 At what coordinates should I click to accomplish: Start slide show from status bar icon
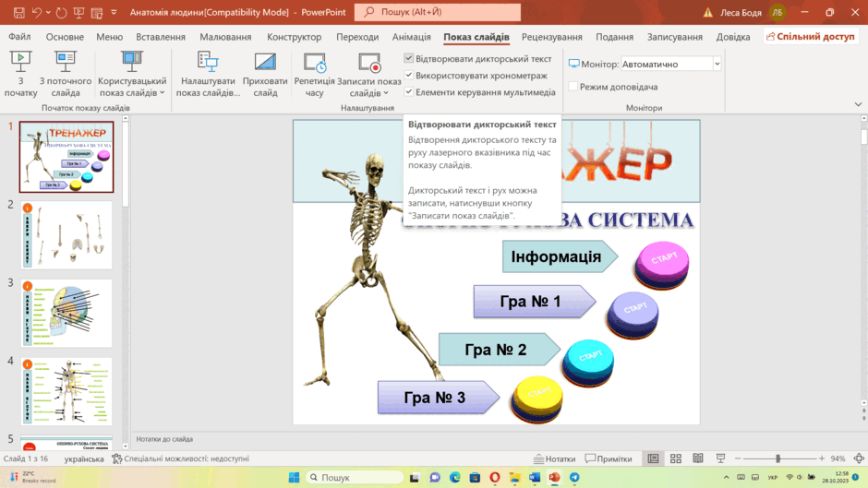click(720, 458)
